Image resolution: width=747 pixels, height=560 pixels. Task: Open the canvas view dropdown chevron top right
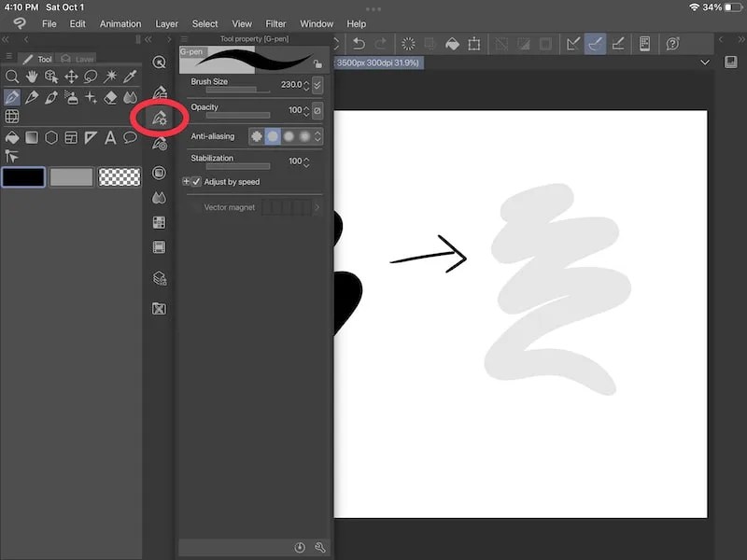pyautogui.click(x=706, y=63)
